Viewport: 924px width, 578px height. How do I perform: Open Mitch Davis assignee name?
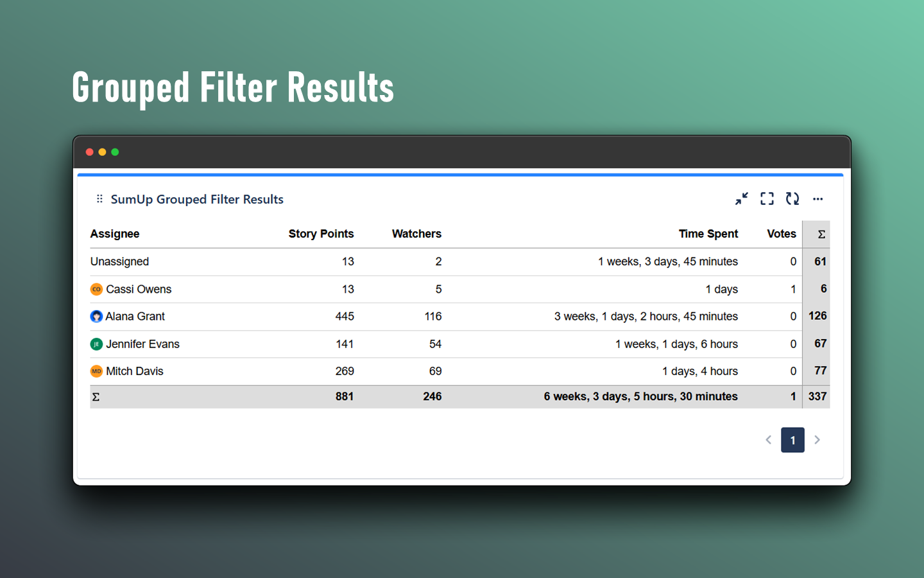pos(135,371)
